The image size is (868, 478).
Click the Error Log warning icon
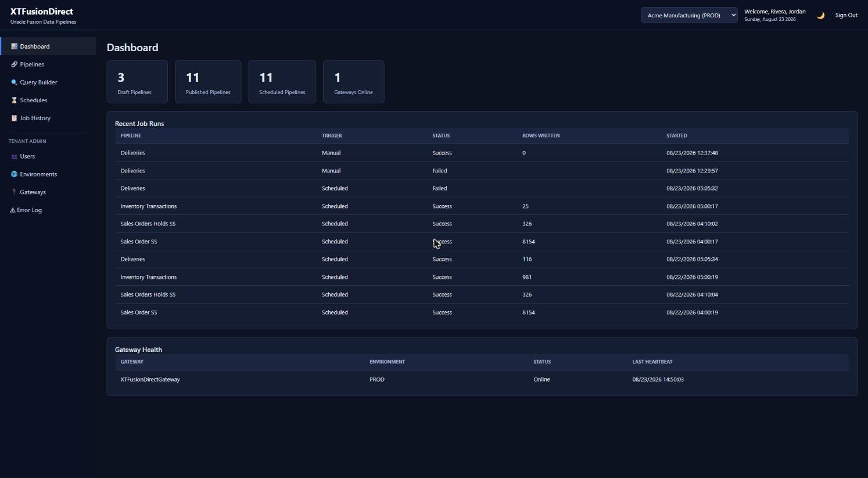13,210
